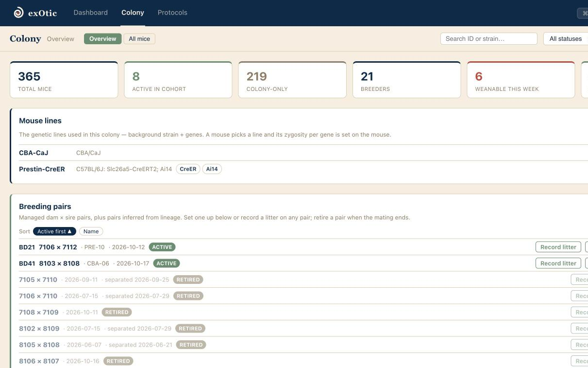Click the Breeding pairs heading
Viewport: 588px width, 368px height.
click(45, 207)
